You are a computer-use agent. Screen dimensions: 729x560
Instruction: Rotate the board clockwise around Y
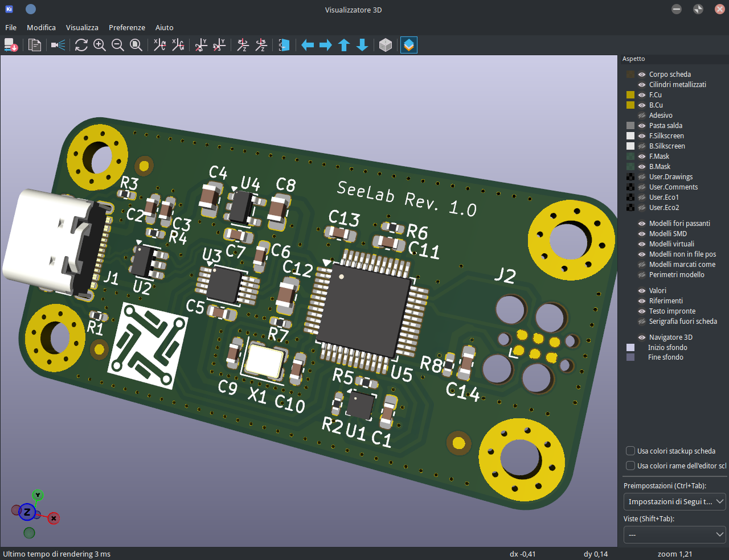[201, 45]
